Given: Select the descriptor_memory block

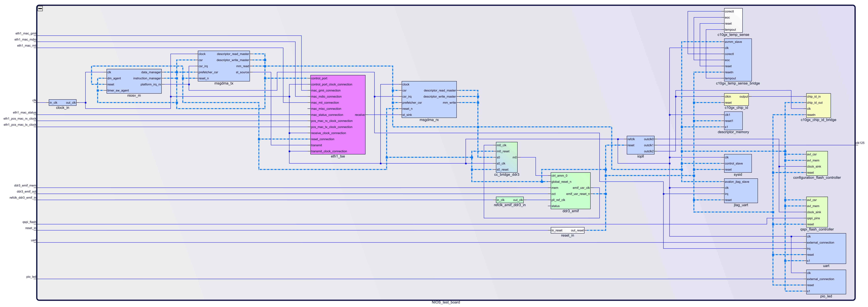Looking at the screenshot, I should click(733, 121).
